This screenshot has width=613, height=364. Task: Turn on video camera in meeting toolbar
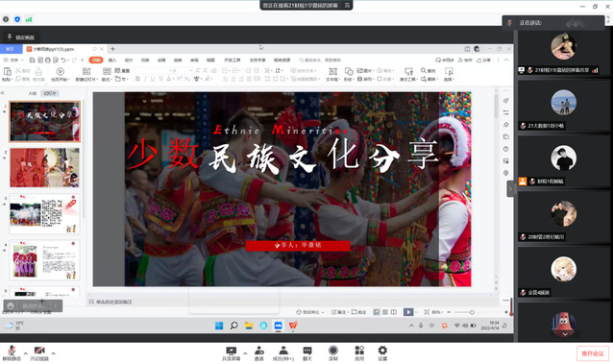coord(39,352)
